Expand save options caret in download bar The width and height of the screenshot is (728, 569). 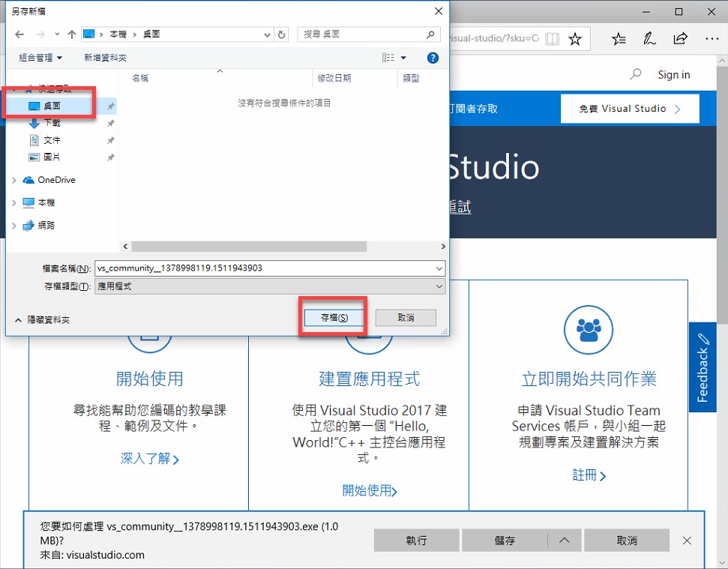(564, 541)
